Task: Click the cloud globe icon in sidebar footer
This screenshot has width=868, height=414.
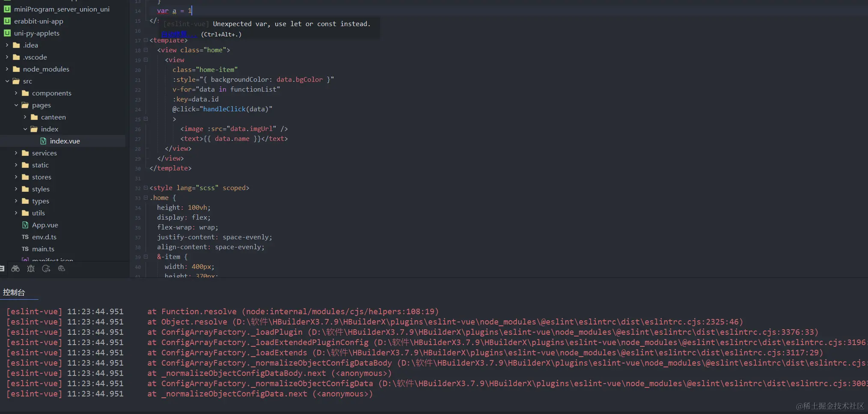Action: tap(62, 268)
